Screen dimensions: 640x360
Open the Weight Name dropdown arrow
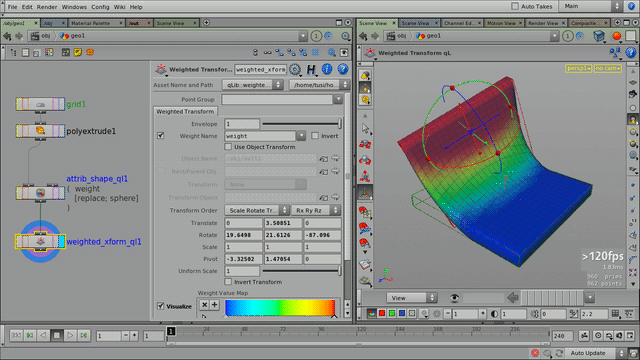[x=301, y=136]
